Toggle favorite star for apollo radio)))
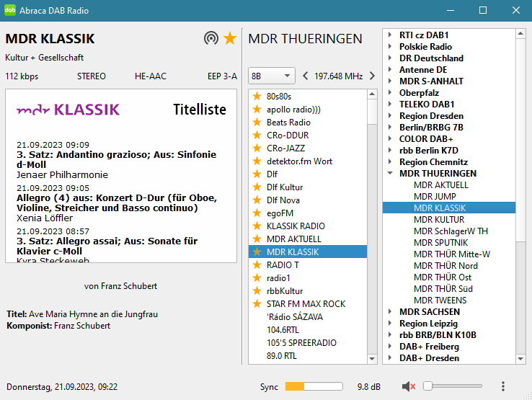The width and height of the screenshot is (532, 400). point(257,110)
